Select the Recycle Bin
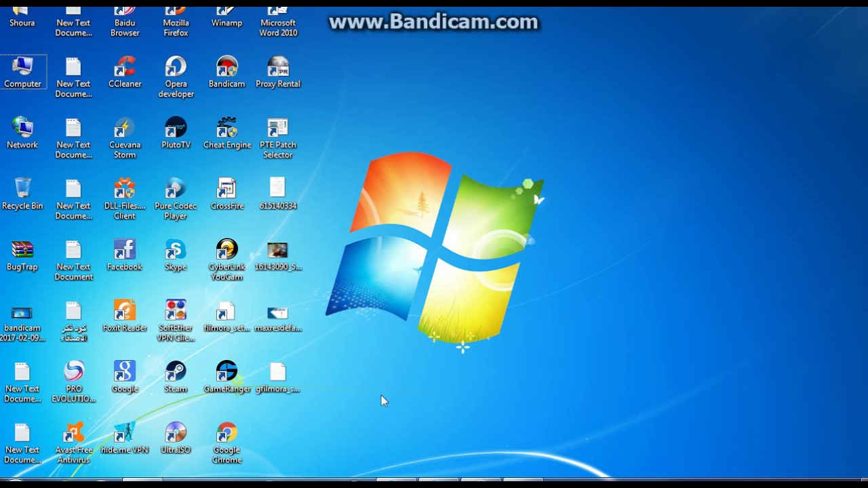 tap(22, 195)
